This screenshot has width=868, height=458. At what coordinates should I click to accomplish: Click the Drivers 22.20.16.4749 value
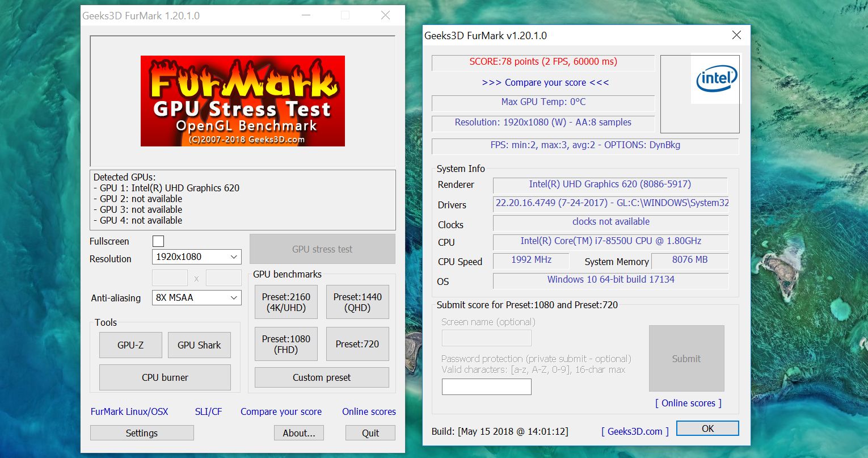[611, 203]
